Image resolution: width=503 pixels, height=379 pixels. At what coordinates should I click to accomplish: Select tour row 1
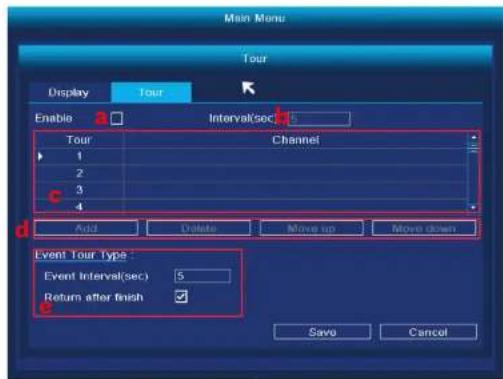(251, 156)
